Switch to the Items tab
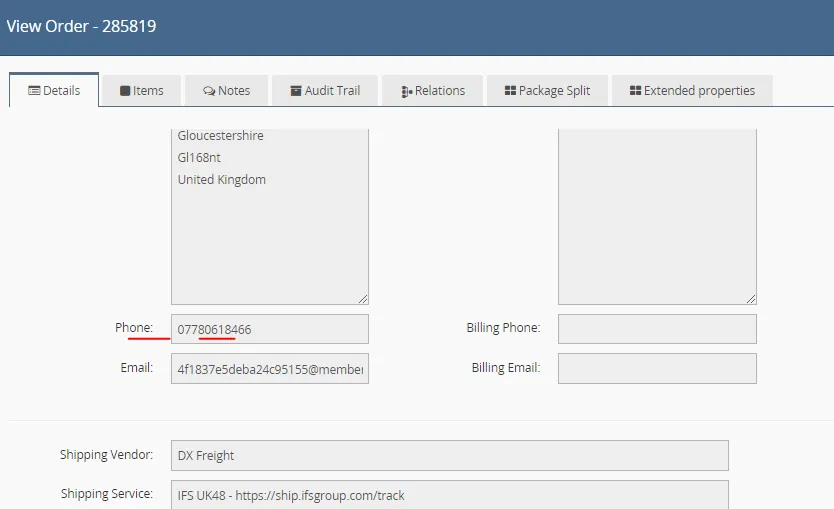This screenshot has height=509, width=834. [x=141, y=91]
